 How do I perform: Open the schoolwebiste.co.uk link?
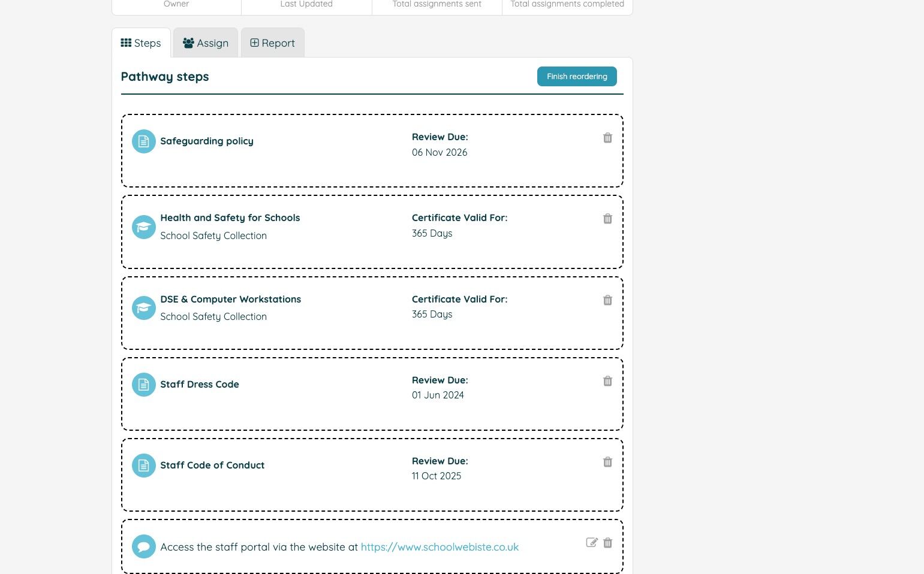(440, 547)
